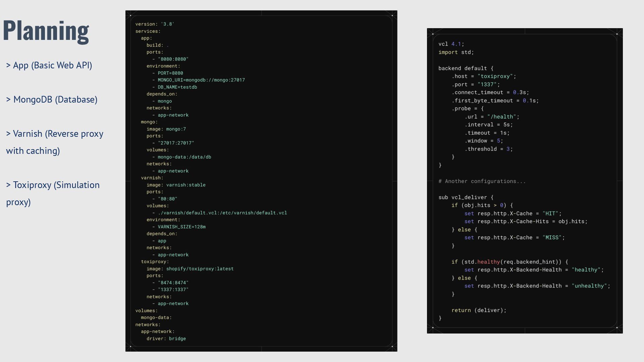Click the varnish:stable image line
The image size is (644, 362).
(x=176, y=185)
